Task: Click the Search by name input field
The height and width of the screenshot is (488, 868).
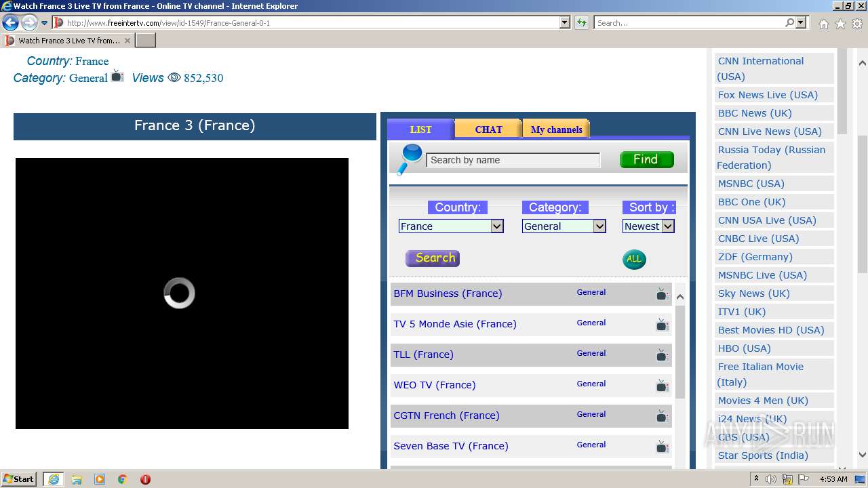Action: point(513,160)
